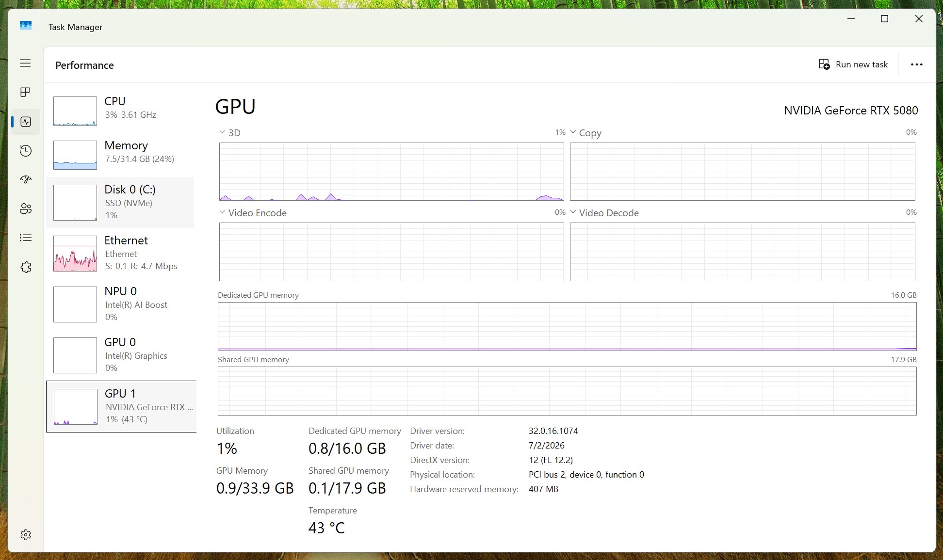
Task: Select GPU 0 Intel Graphics entry
Action: pos(121,355)
